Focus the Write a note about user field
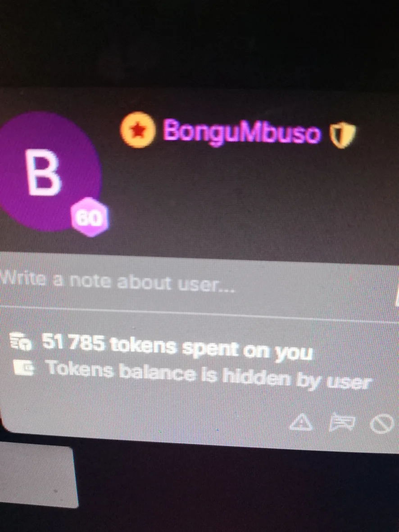Image resolution: width=399 pixels, height=532 pixels. coord(199,282)
